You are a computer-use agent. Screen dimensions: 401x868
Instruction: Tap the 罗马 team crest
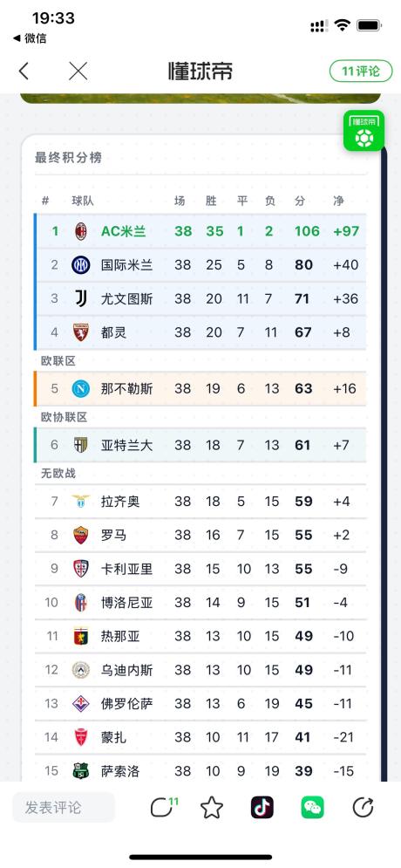(x=81, y=536)
